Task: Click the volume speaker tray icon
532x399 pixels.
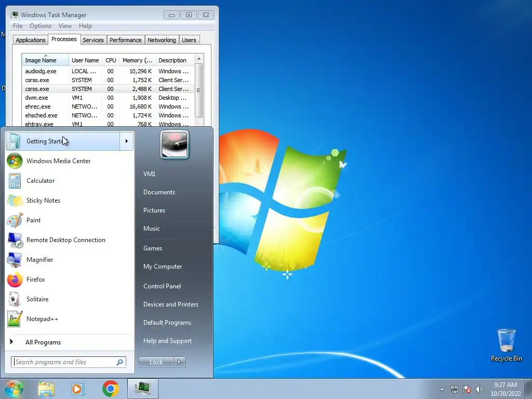Action: point(480,389)
